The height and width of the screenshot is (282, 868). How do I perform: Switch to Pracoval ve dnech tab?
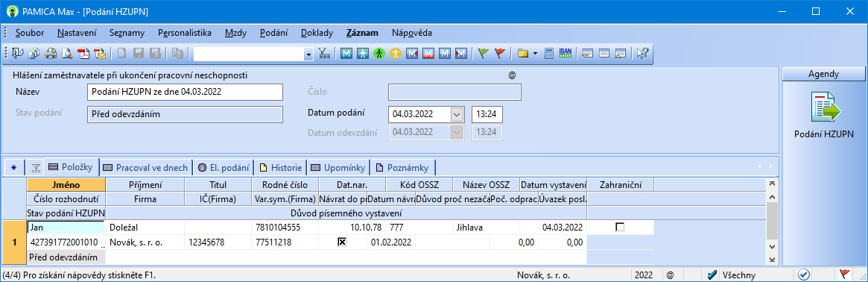tap(146, 167)
